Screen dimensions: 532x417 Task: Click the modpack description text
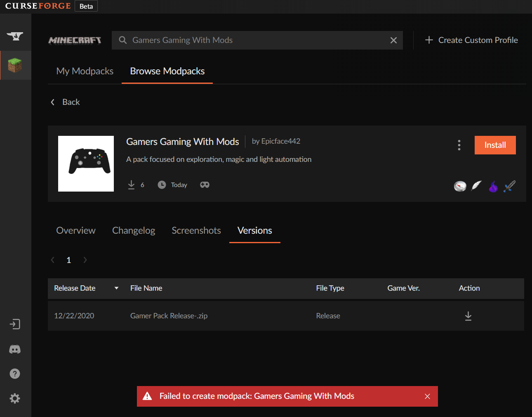219,159
